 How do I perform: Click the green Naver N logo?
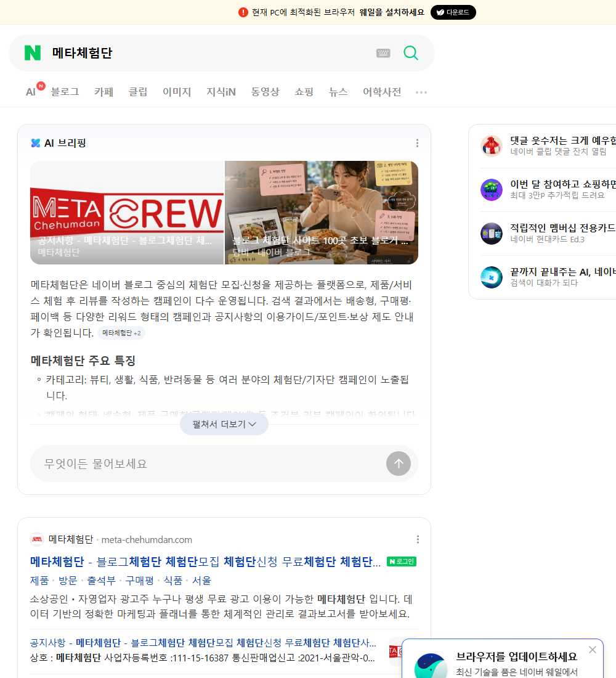(x=33, y=53)
